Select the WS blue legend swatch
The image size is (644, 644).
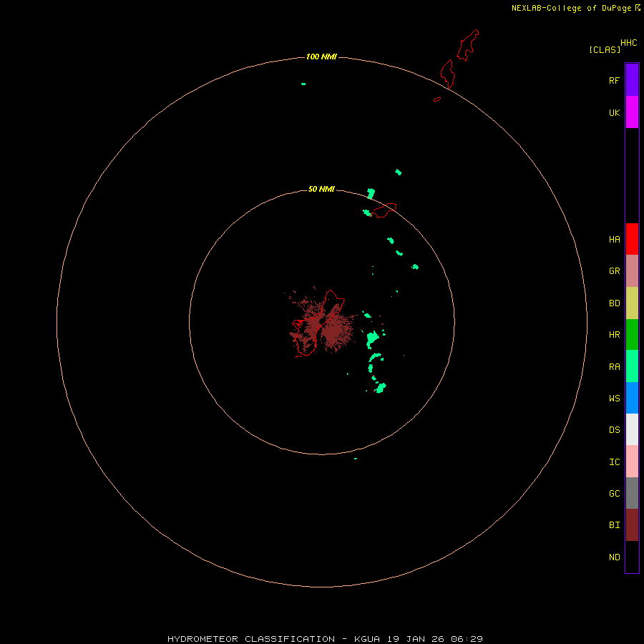[632, 398]
